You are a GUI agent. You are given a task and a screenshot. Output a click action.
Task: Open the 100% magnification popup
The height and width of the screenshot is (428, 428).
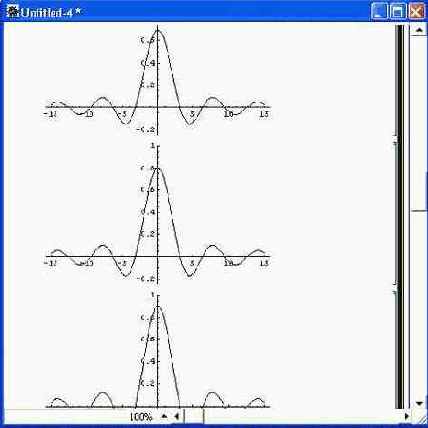tap(141, 417)
